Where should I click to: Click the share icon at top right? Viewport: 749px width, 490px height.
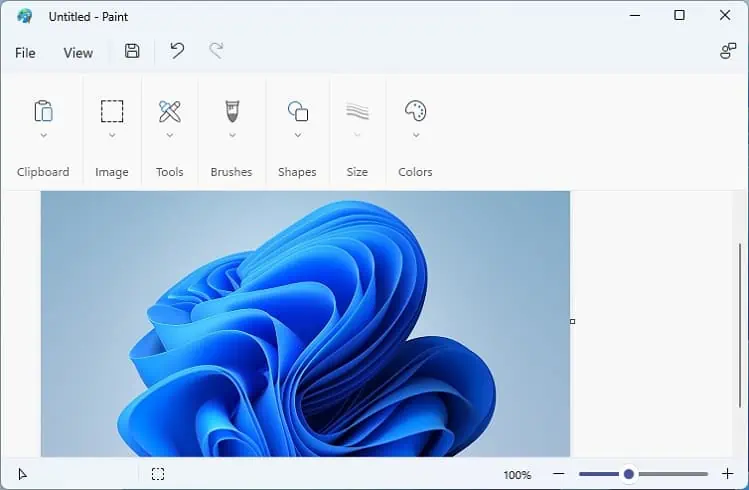728,51
